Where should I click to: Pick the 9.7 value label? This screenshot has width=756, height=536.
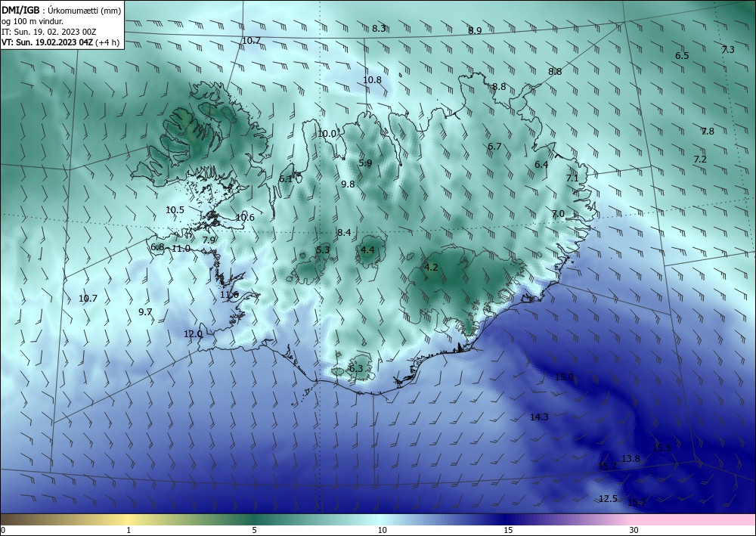click(145, 312)
